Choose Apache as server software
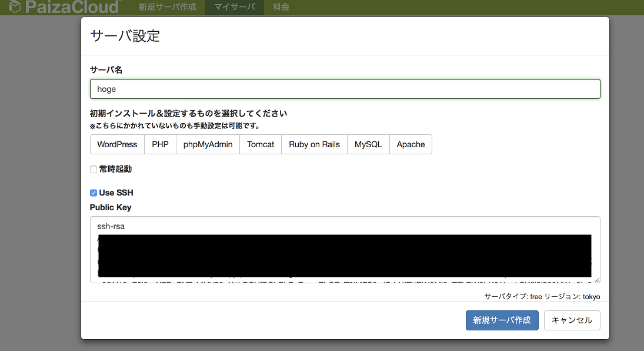Viewport: 644px width, 351px height. [x=411, y=144]
